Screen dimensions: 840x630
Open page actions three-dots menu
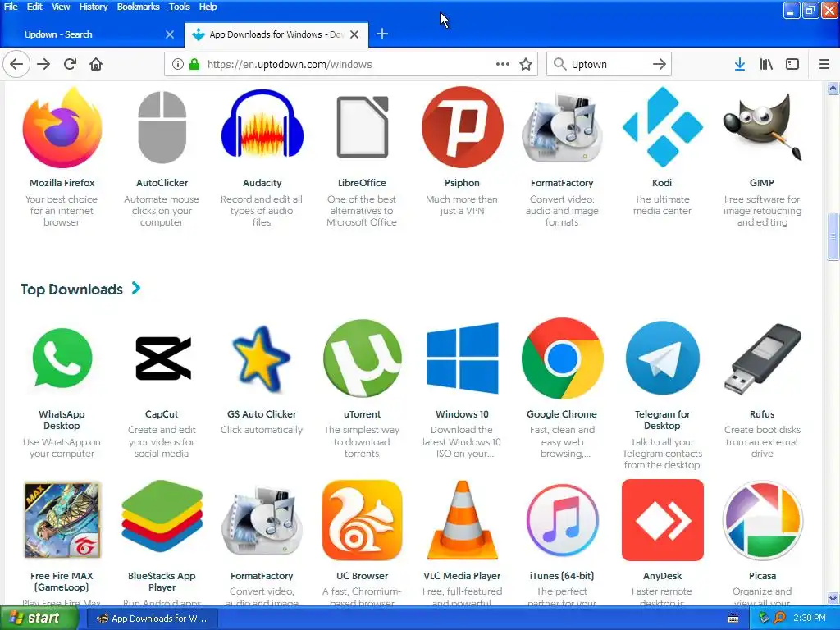click(x=503, y=64)
